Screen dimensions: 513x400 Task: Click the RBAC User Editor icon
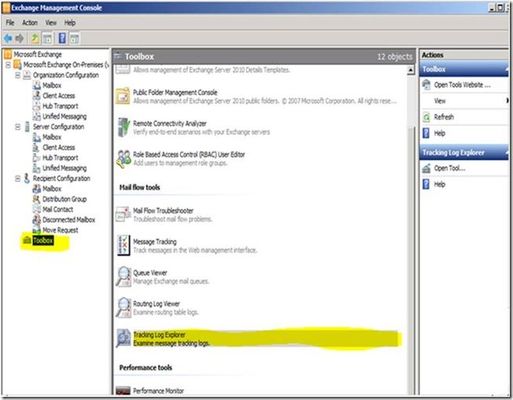click(124, 159)
